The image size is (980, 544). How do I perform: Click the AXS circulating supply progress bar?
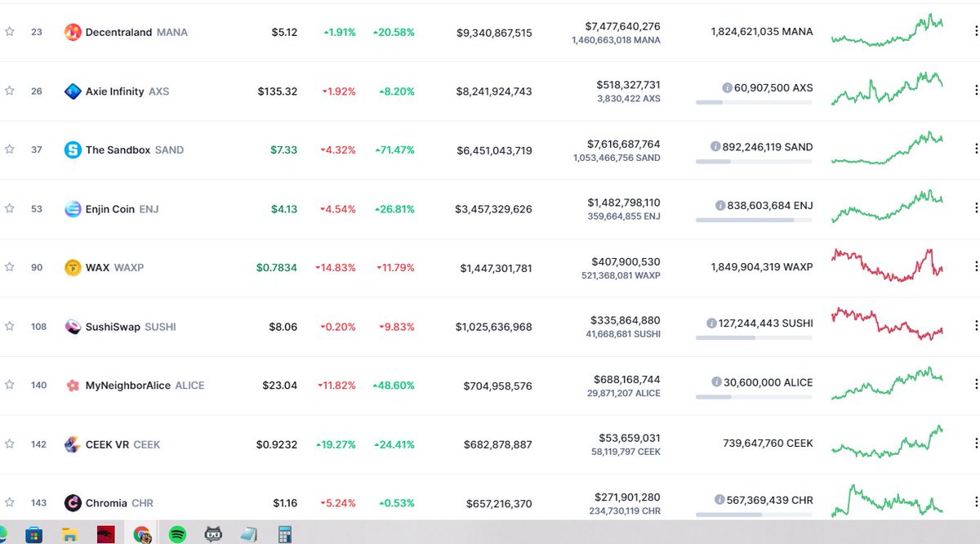pyautogui.click(x=754, y=102)
